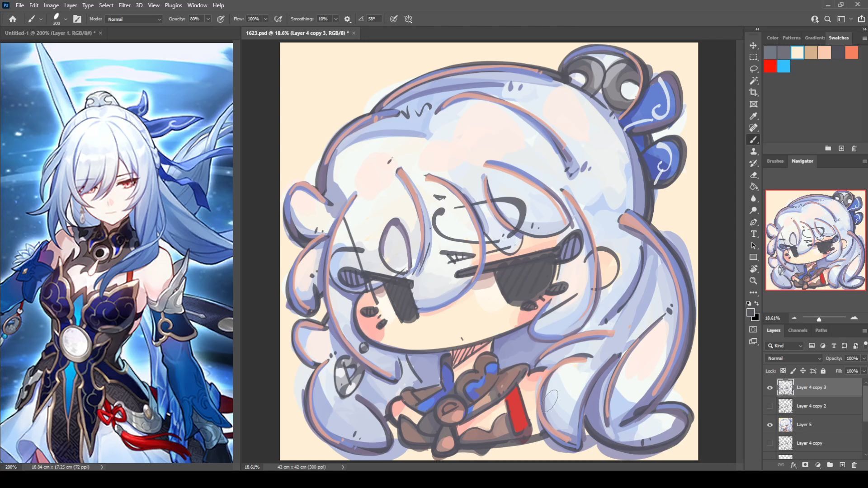Image resolution: width=868 pixels, height=488 pixels.
Task: Open layer Fill dropdown arrow
Action: point(864,371)
